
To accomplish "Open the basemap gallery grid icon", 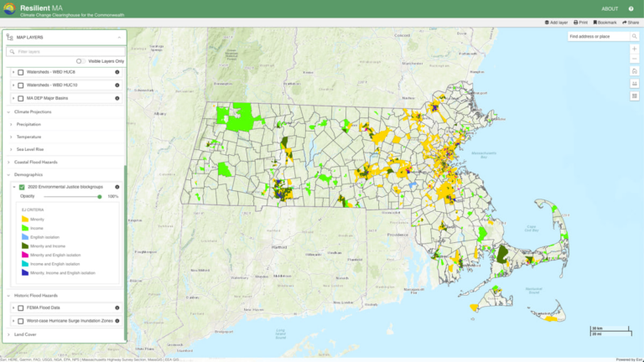I will [x=634, y=96].
